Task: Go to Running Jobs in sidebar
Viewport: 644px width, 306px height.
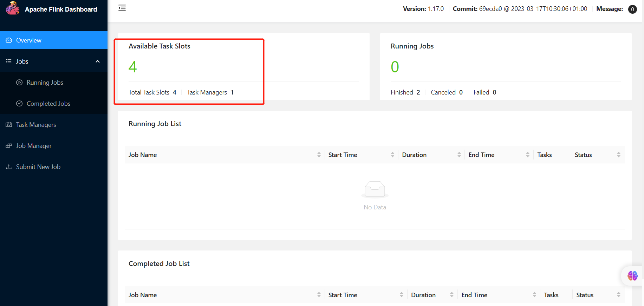Action: pyautogui.click(x=54, y=83)
